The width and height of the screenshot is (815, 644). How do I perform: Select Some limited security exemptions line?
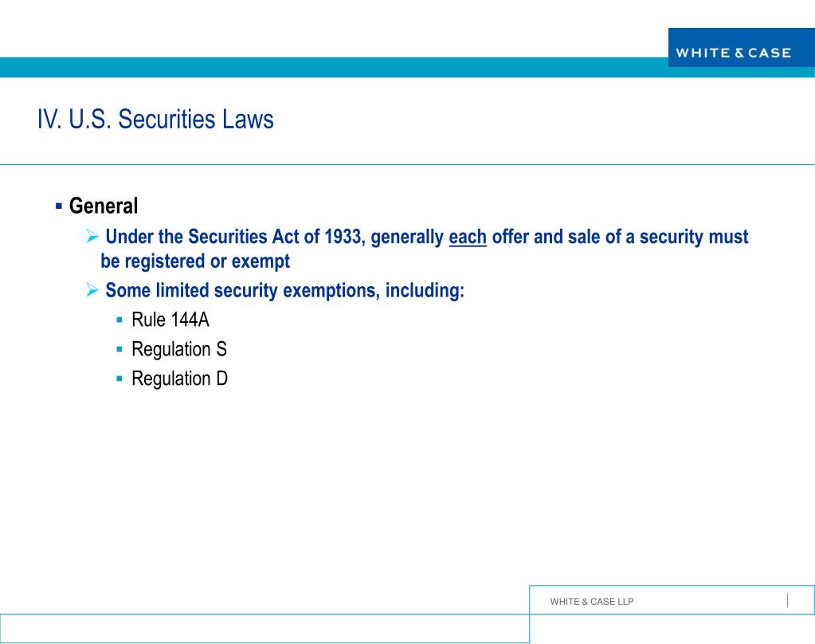pyautogui.click(x=284, y=290)
